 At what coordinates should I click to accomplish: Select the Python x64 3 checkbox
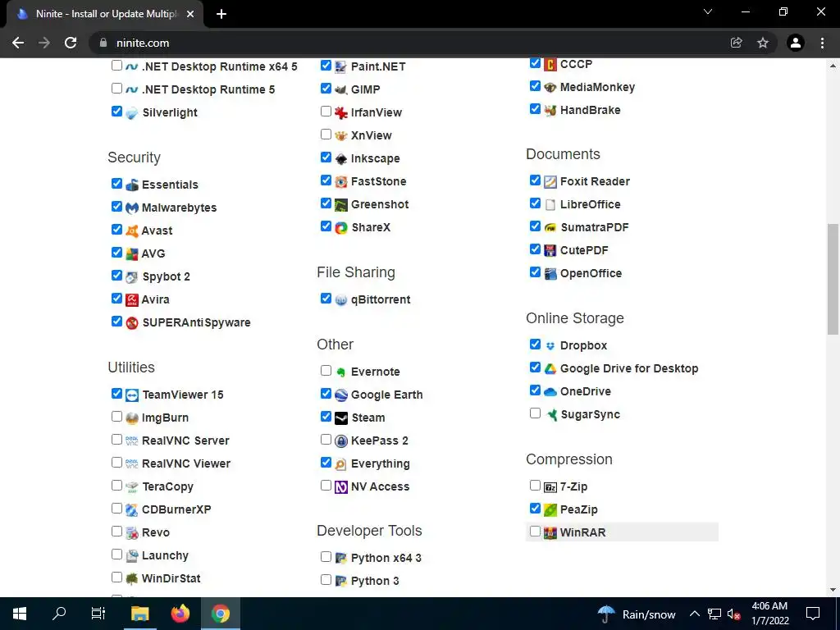[x=326, y=557]
